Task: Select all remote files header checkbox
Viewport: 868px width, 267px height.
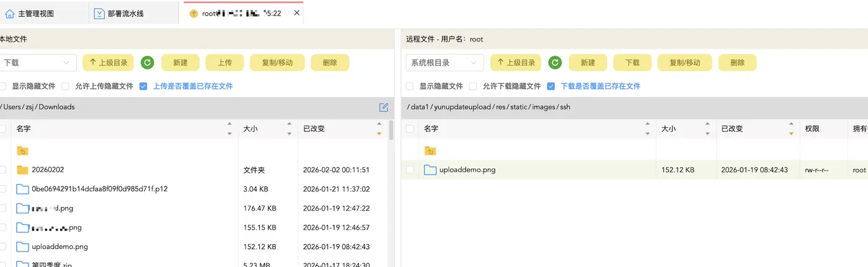Action: [x=410, y=129]
